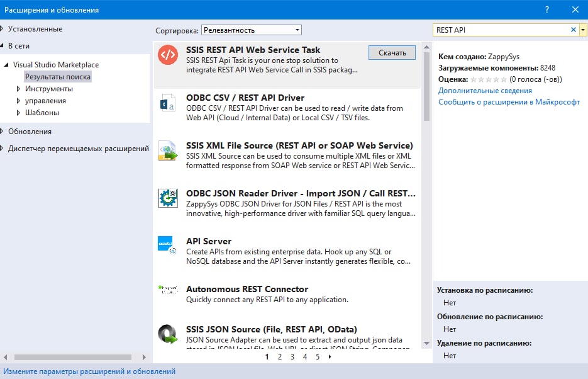The image size is (588, 379).
Task: Expand the Шаблоны tree node
Action: click(x=18, y=113)
